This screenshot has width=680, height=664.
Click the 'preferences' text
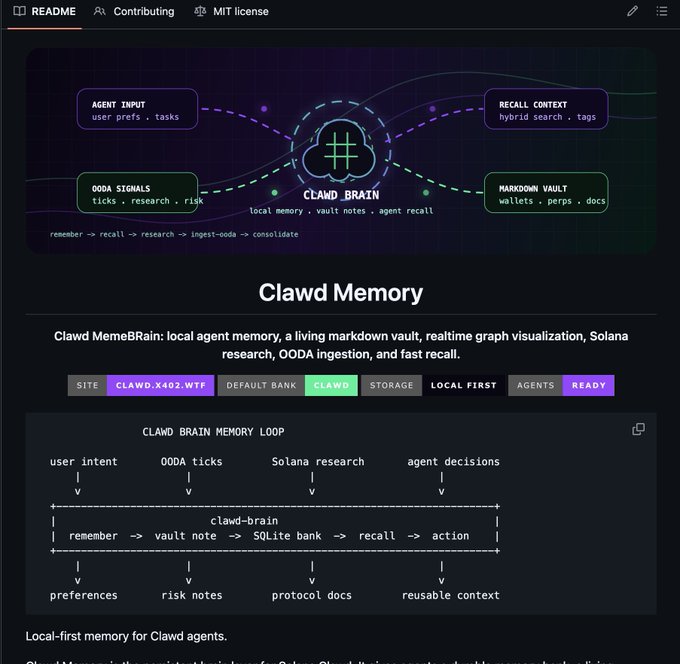pos(84,595)
